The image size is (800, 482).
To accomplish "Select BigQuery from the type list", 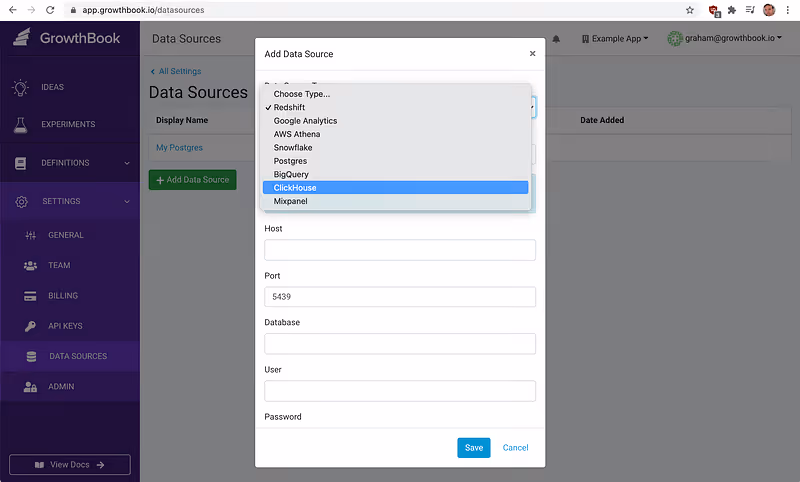I will coord(395,174).
